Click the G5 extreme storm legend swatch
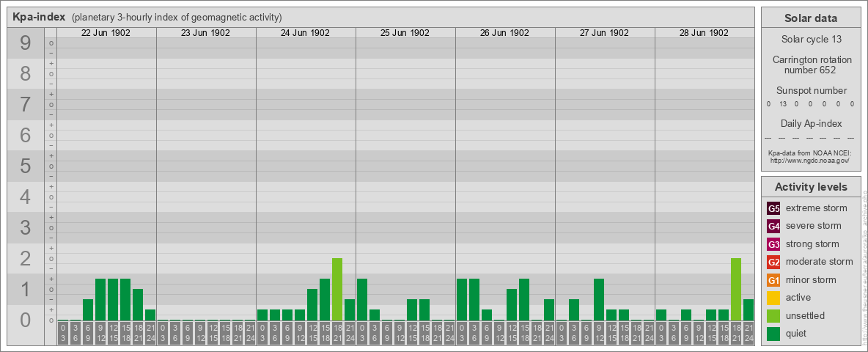This screenshot has height=352, width=868. 774,209
